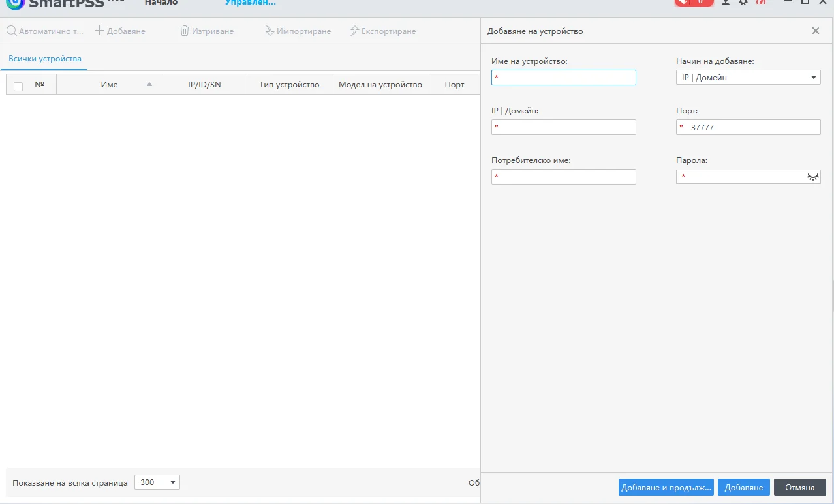The height and width of the screenshot is (504, 834).
Task: Click the № column header
Action: point(39,85)
